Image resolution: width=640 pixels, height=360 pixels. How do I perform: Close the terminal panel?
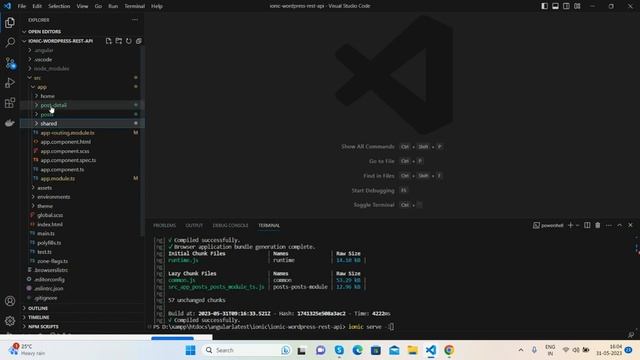[630, 225]
